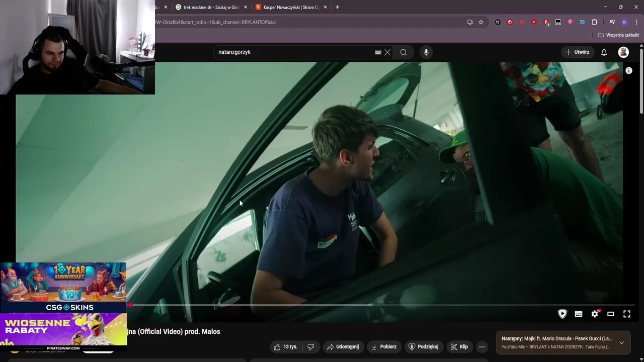Click the Pobierz download button
Screen dimensions: 644x362
(x=384, y=347)
